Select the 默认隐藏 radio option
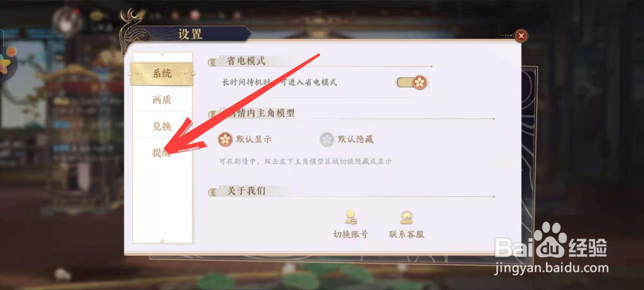 [x=347, y=139]
